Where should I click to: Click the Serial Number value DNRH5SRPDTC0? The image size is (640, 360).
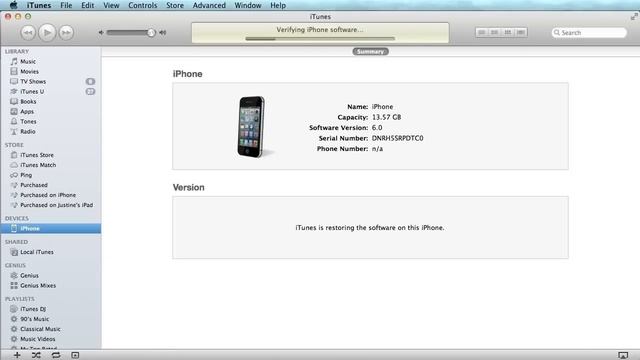click(x=397, y=138)
